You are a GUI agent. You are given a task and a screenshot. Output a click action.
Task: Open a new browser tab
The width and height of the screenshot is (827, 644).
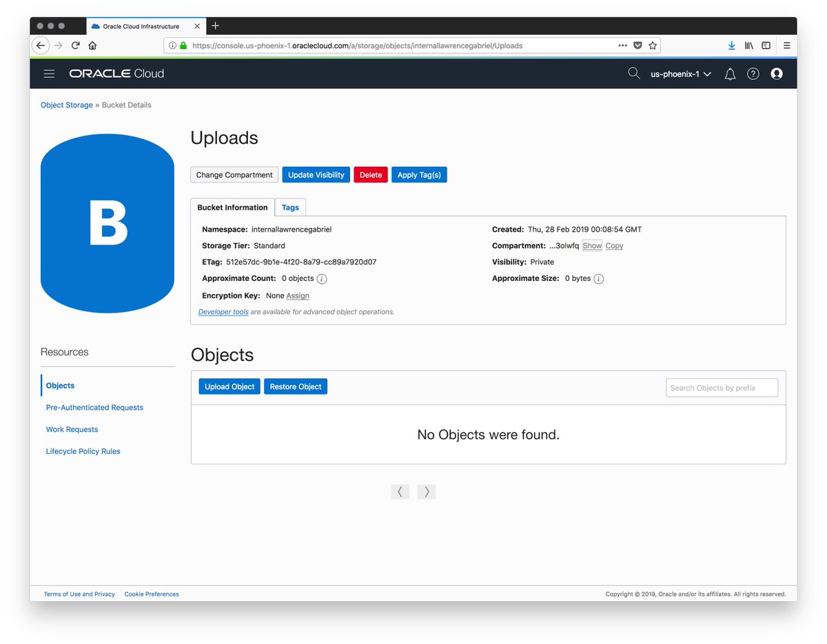tap(215, 25)
